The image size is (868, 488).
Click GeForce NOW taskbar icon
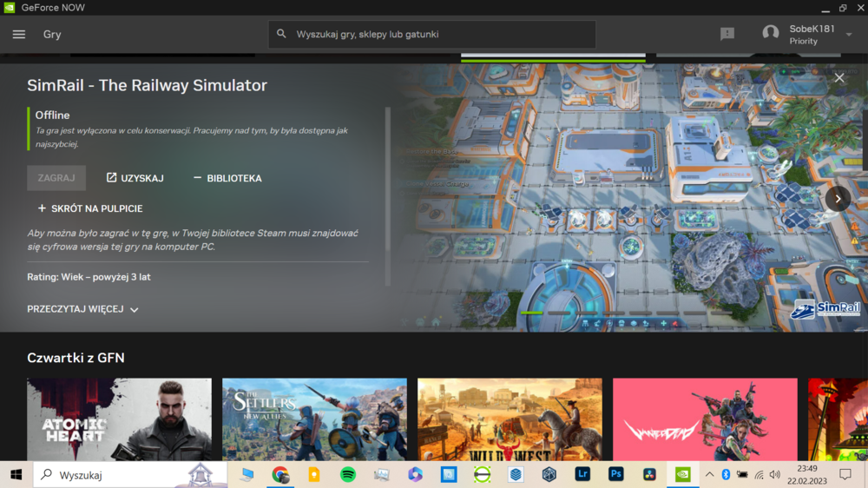click(682, 475)
